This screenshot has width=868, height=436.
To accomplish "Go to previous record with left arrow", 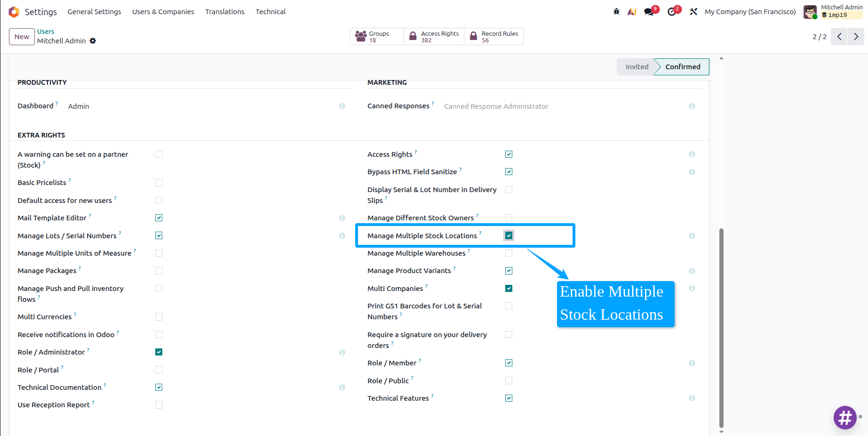I will click(839, 37).
